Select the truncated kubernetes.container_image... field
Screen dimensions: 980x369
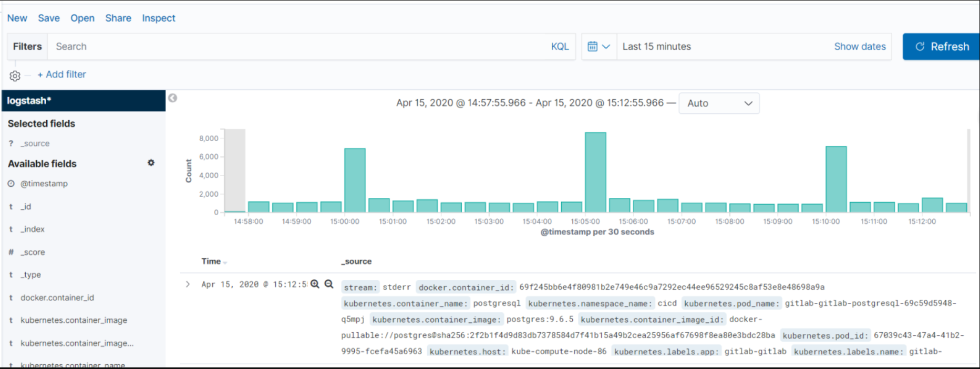click(x=77, y=343)
